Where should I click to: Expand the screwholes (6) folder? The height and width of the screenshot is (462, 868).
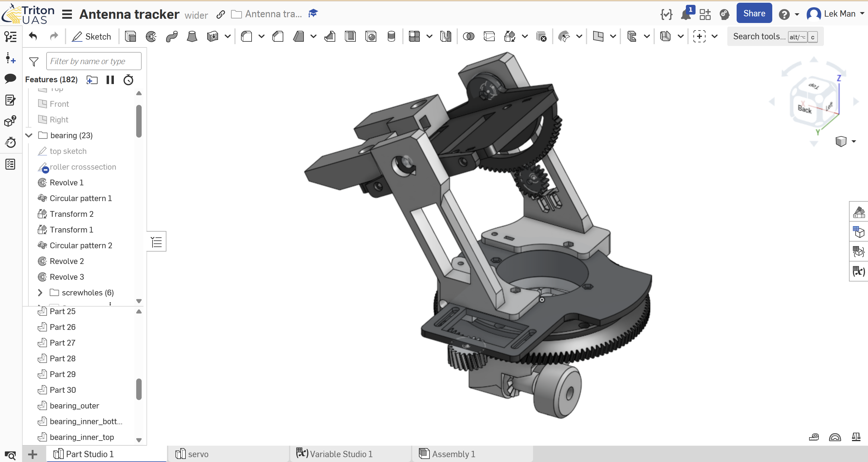(x=40, y=293)
